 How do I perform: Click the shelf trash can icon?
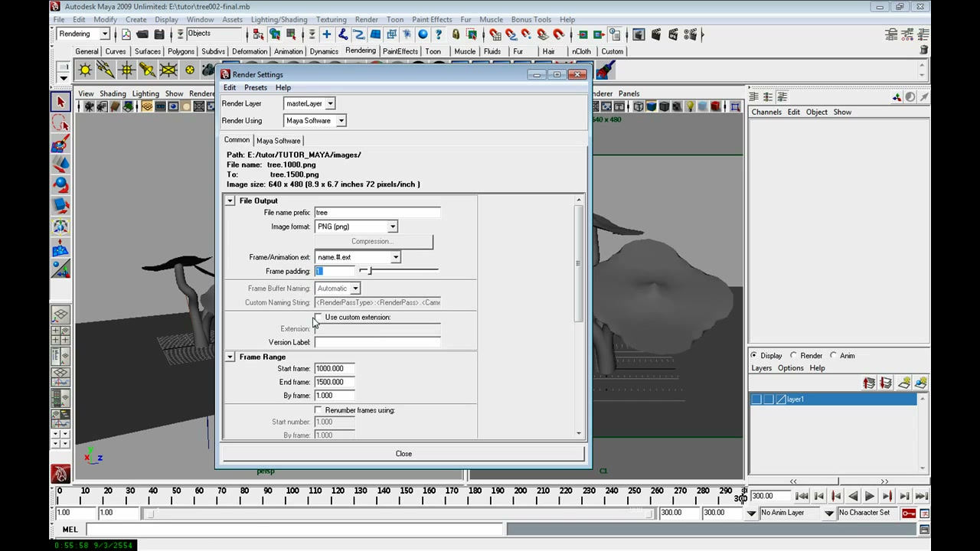924,51
